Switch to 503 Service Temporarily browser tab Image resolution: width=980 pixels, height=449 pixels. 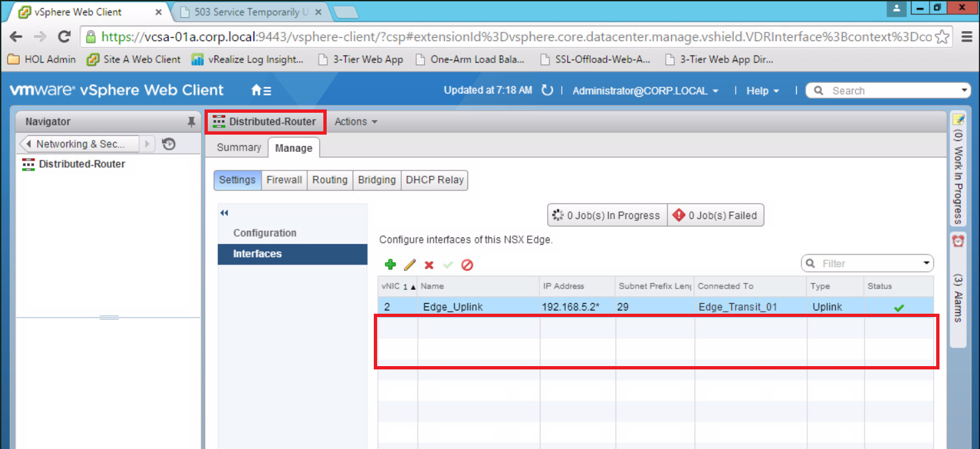click(251, 12)
